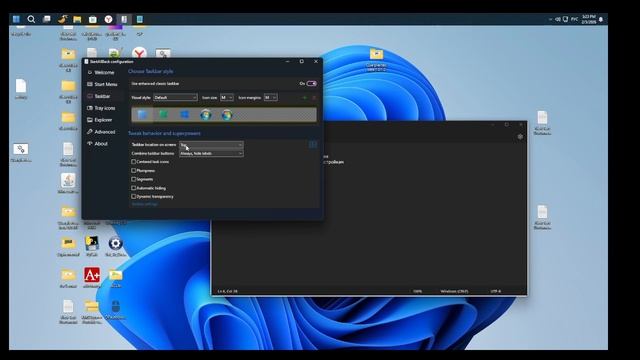Enable the Dynamic transparency checkbox
This screenshot has width=640, height=360.
coord(133,196)
